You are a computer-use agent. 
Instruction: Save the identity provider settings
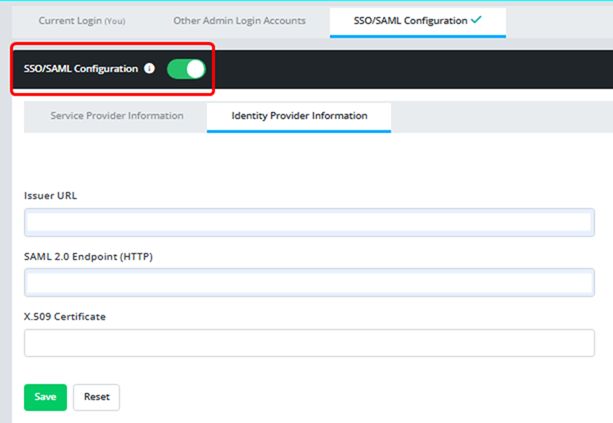tap(45, 397)
